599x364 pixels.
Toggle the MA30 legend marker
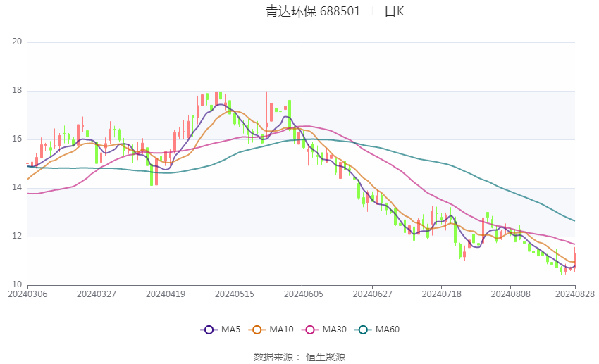click(310, 330)
